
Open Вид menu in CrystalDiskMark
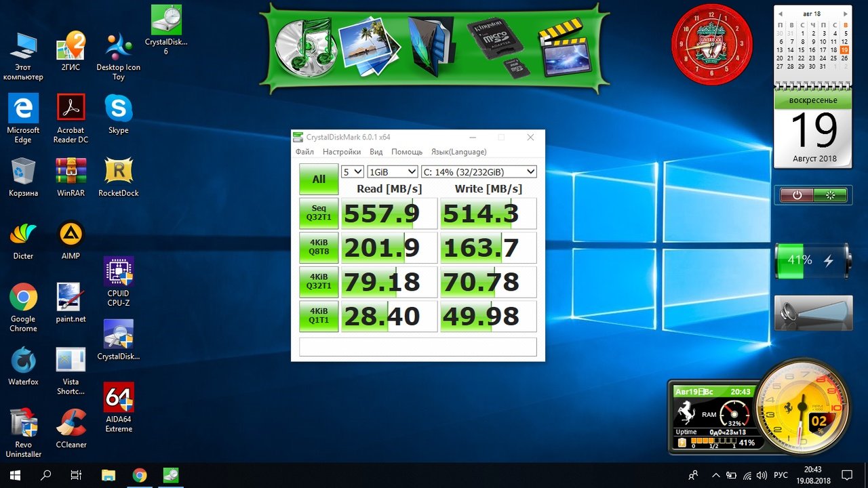[x=376, y=152]
